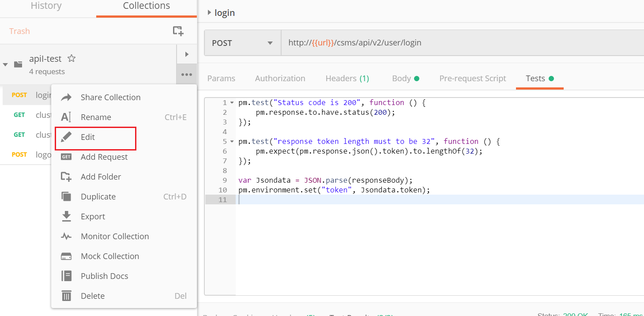Place cursor on empty line 11
The width and height of the screenshot is (644, 316).
pyautogui.click(x=440, y=199)
